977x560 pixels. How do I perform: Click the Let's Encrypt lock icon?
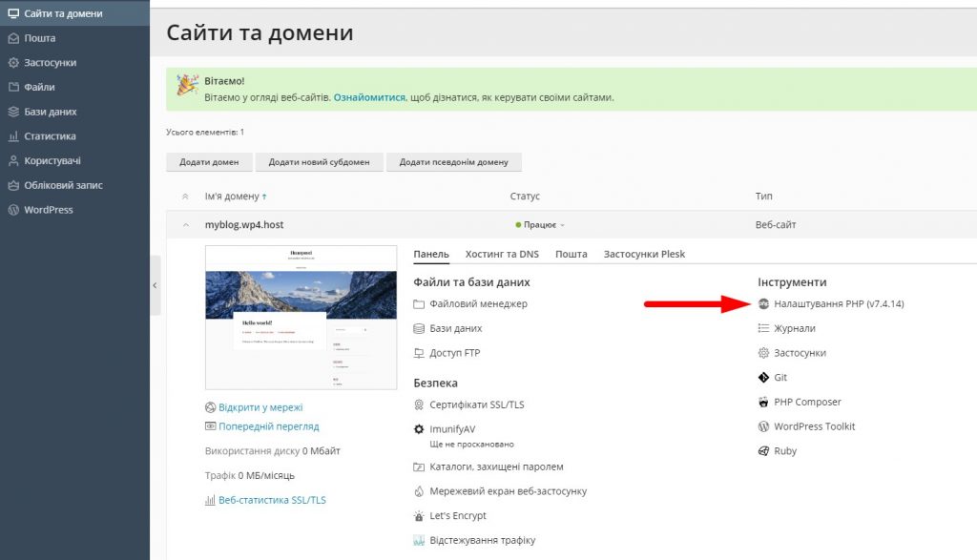[x=419, y=516]
